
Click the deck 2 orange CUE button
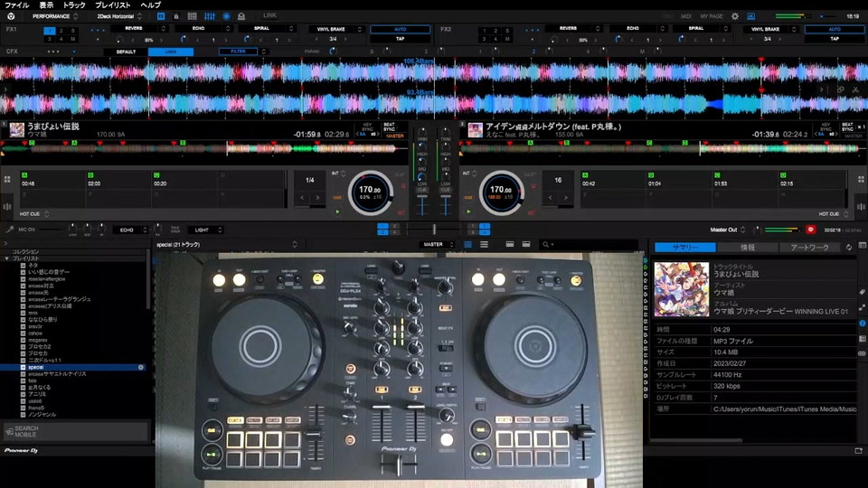pyautogui.click(x=468, y=197)
